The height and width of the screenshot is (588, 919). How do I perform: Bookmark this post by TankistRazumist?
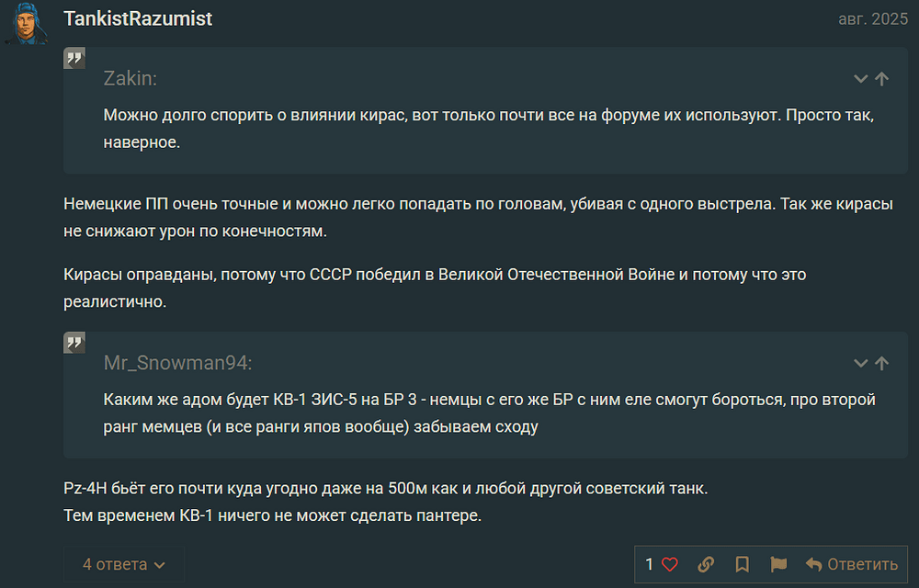742,564
